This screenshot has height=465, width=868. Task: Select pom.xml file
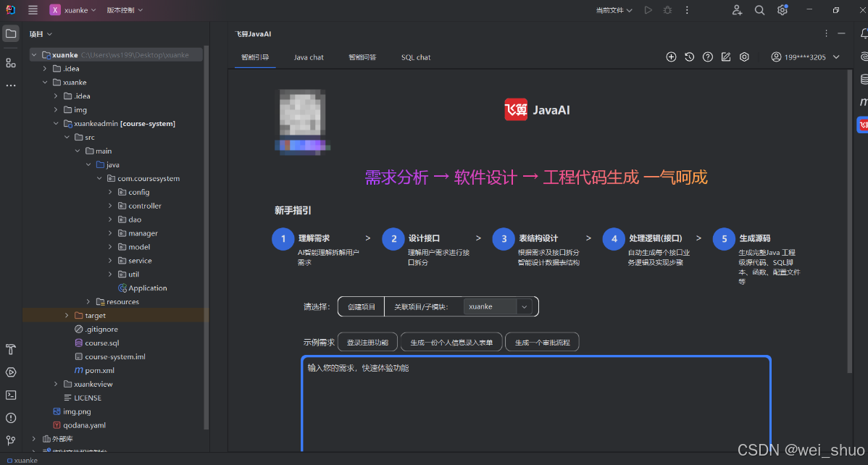coord(95,370)
